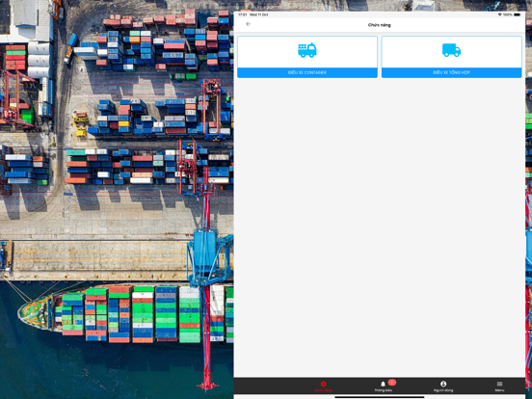Open the Menu tab
The width and height of the screenshot is (532, 399).
(x=499, y=386)
